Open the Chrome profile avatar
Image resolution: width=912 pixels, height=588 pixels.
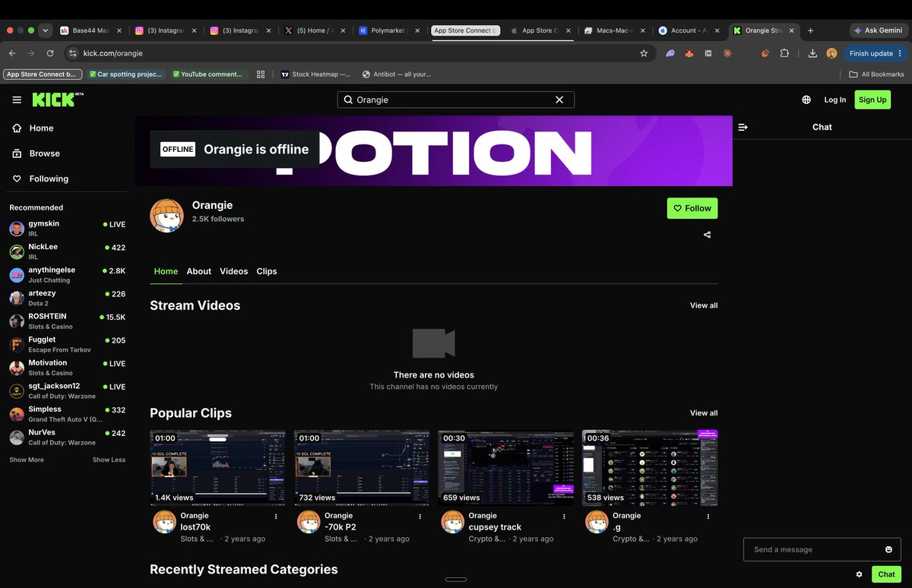coord(831,53)
